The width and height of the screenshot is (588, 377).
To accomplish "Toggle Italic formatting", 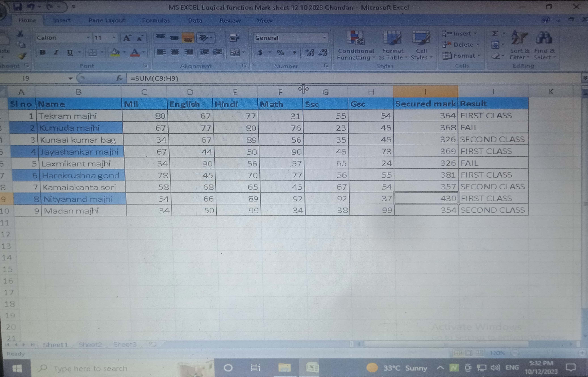I will click(56, 52).
